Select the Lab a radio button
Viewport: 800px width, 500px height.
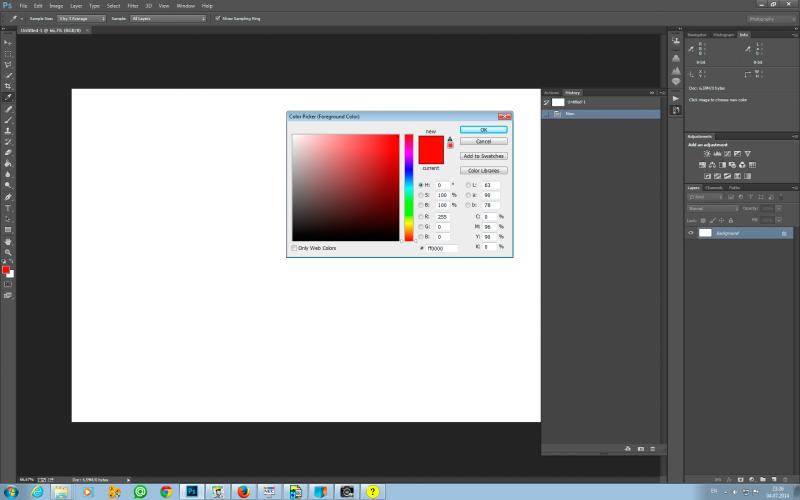pyautogui.click(x=468, y=195)
